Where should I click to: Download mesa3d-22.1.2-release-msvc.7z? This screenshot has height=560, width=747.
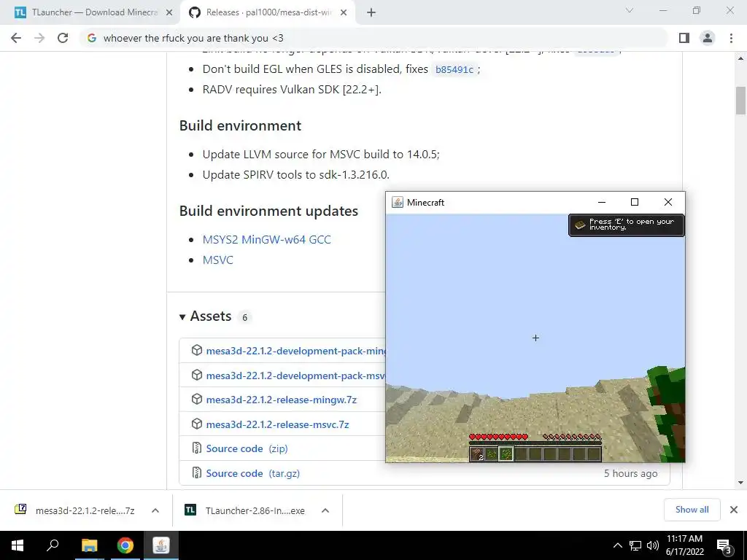(278, 424)
